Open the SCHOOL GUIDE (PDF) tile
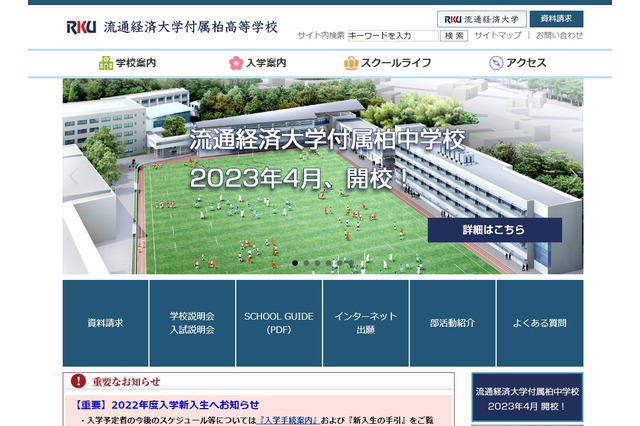640x426 pixels. tap(279, 323)
